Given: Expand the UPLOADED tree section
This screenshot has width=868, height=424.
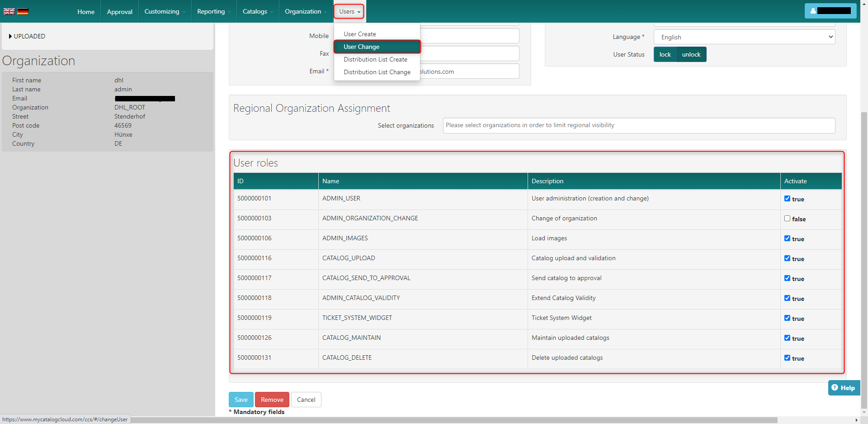Looking at the screenshot, I should (27, 36).
